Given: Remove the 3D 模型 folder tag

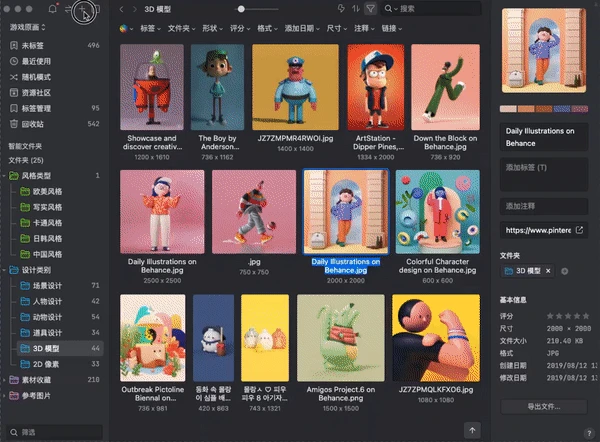Looking at the screenshot, I should coord(548,271).
